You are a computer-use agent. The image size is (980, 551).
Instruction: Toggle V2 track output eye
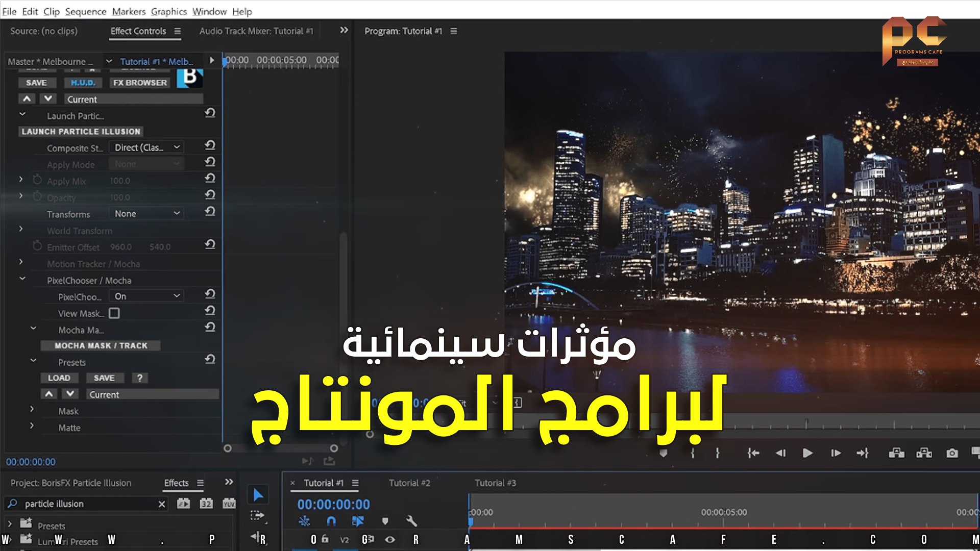[390, 539]
